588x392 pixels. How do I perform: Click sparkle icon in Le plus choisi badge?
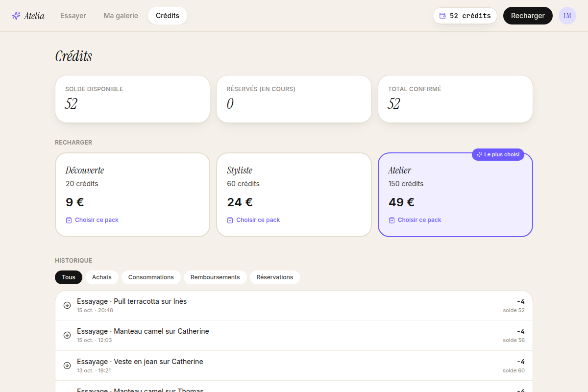point(480,154)
